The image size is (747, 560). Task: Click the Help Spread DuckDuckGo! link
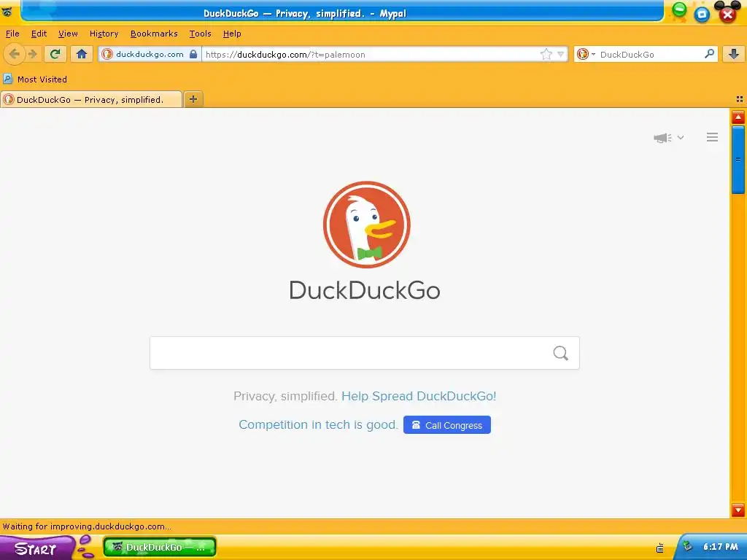coord(419,396)
